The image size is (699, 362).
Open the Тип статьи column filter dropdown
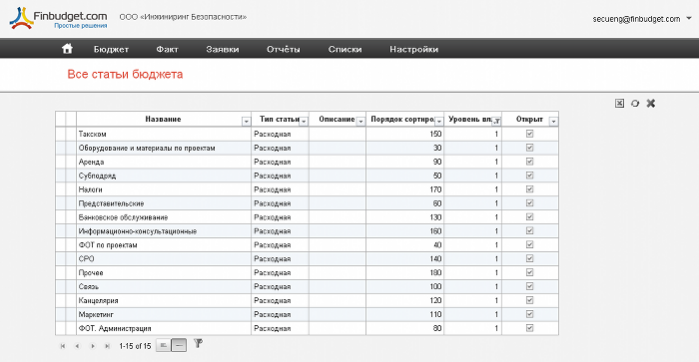pyautogui.click(x=304, y=121)
